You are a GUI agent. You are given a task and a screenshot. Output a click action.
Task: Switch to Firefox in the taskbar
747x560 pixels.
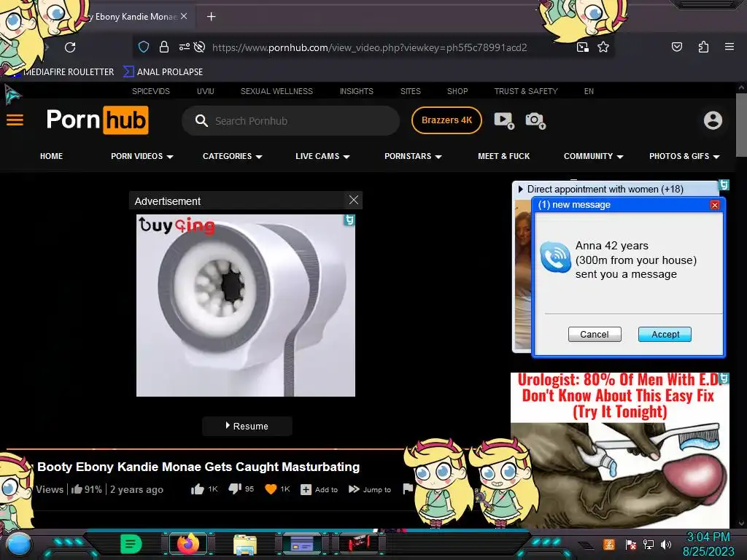click(x=188, y=543)
